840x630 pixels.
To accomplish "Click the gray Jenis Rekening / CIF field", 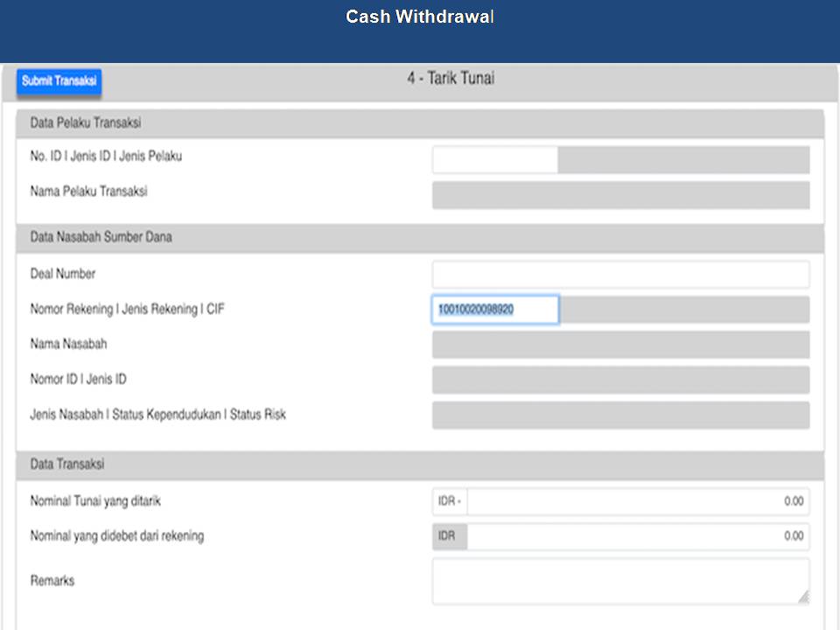I will 684,310.
